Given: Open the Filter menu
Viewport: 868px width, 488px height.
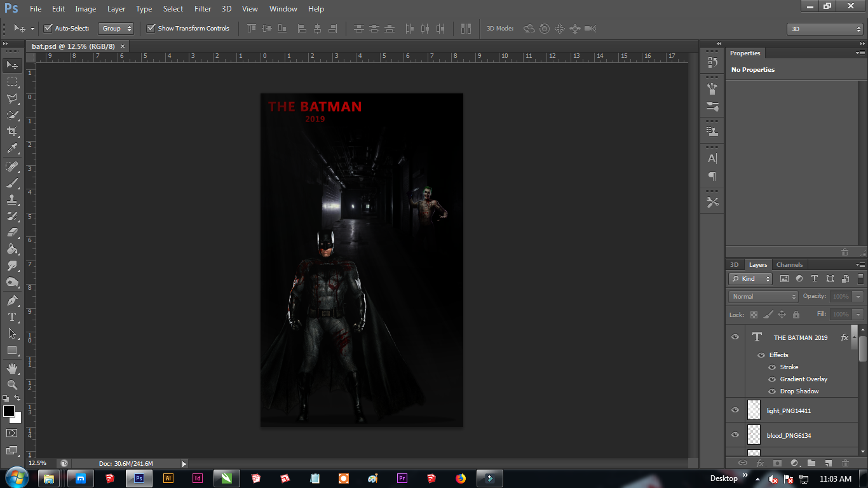Looking at the screenshot, I should [x=203, y=9].
